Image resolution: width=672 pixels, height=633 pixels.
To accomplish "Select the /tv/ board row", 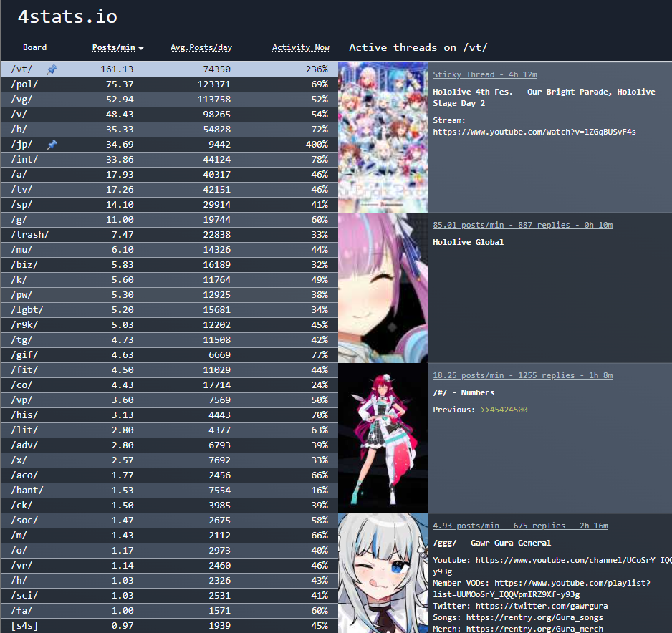I will pos(169,190).
